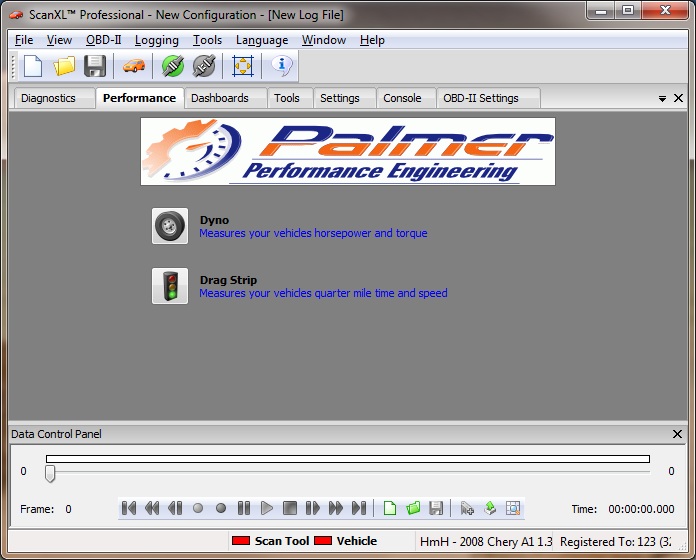Click the full screen toggle toolbar icon
Image resolution: width=696 pixels, height=560 pixels.
243,67
